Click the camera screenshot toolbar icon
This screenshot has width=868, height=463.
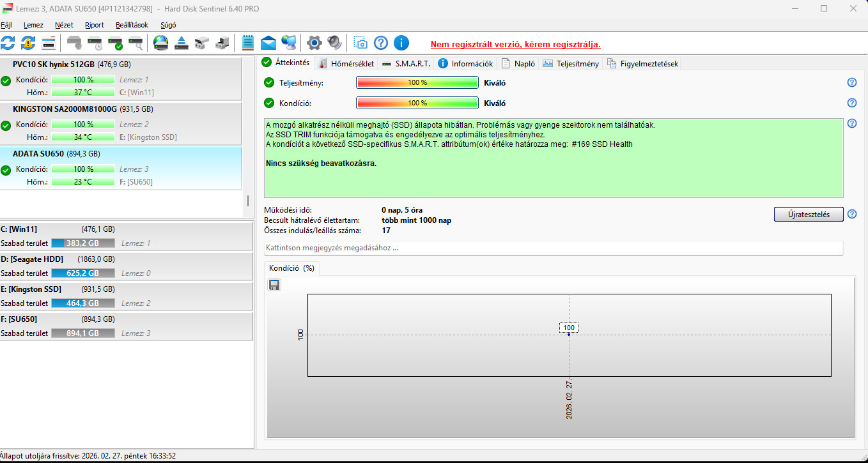click(360, 43)
